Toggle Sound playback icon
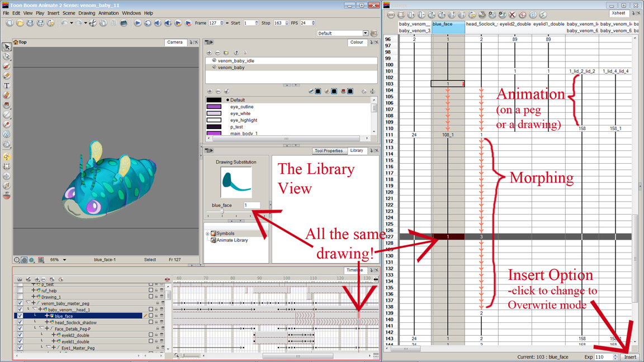This screenshot has width=644, height=362. [x=158, y=23]
